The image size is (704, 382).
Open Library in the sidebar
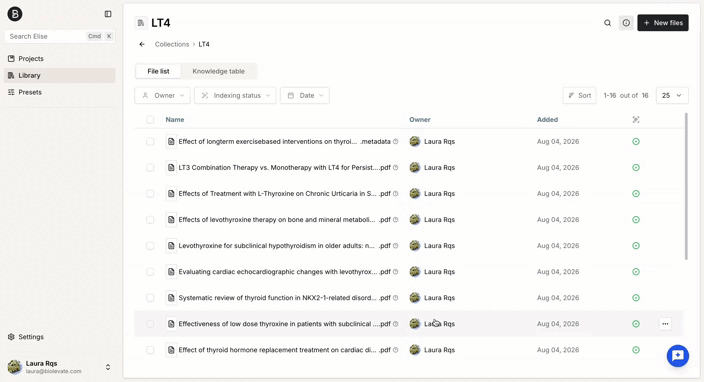[60, 75]
